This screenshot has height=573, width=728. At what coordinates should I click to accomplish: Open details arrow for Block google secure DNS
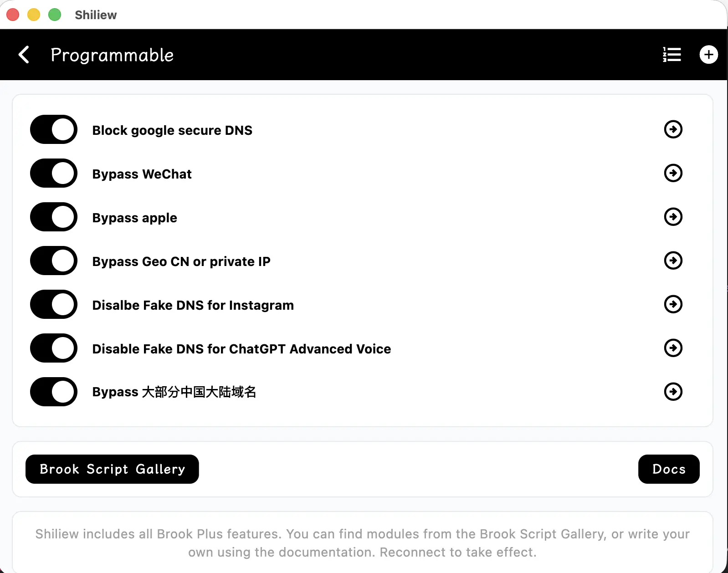673,129
